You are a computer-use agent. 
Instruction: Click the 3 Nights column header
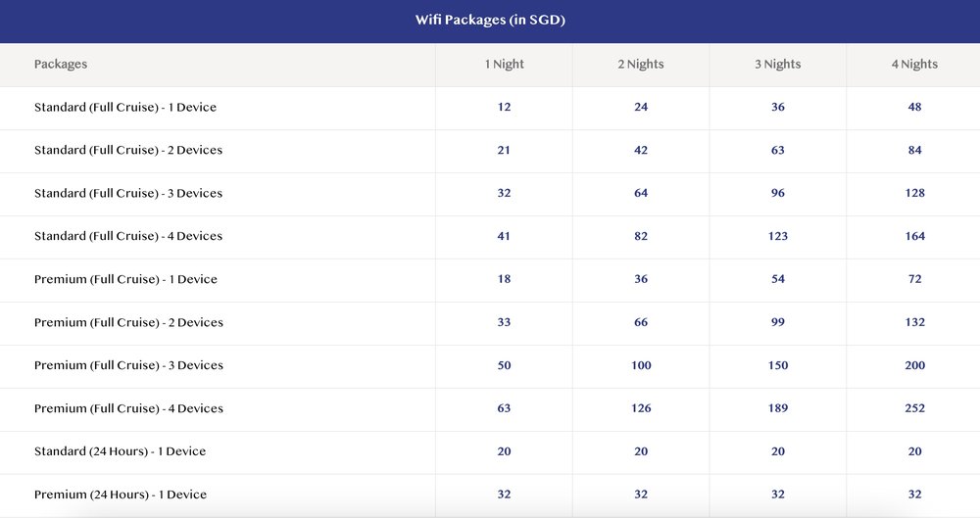[x=778, y=65]
